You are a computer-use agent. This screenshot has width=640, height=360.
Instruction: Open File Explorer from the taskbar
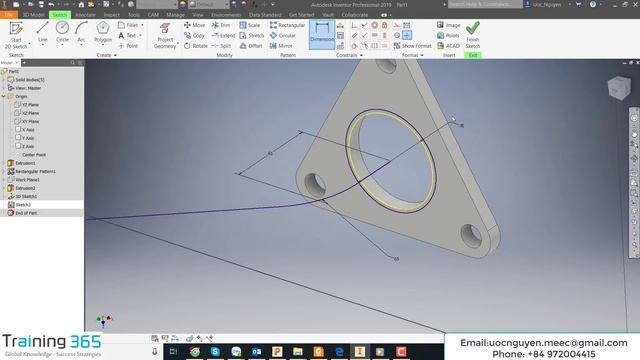click(x=298, y=351)
